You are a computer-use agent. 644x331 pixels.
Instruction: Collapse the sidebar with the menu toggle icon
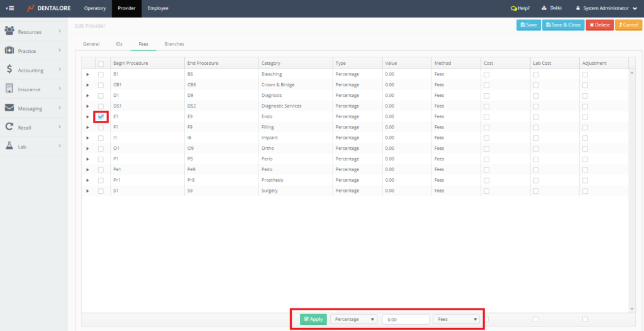10,8
